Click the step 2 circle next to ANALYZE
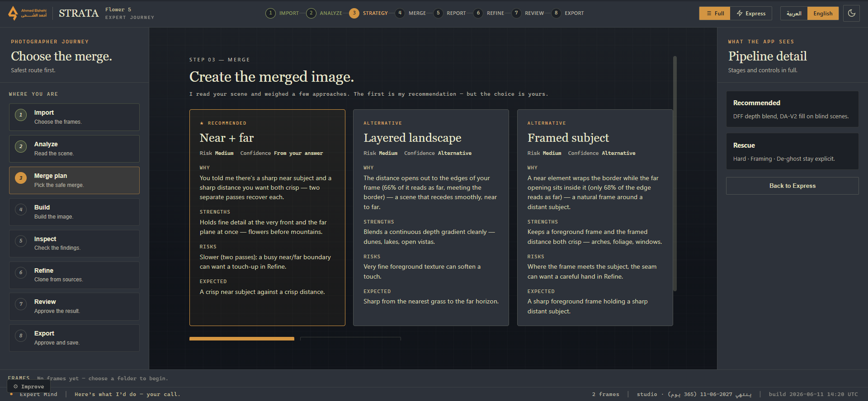 (311, 13)
